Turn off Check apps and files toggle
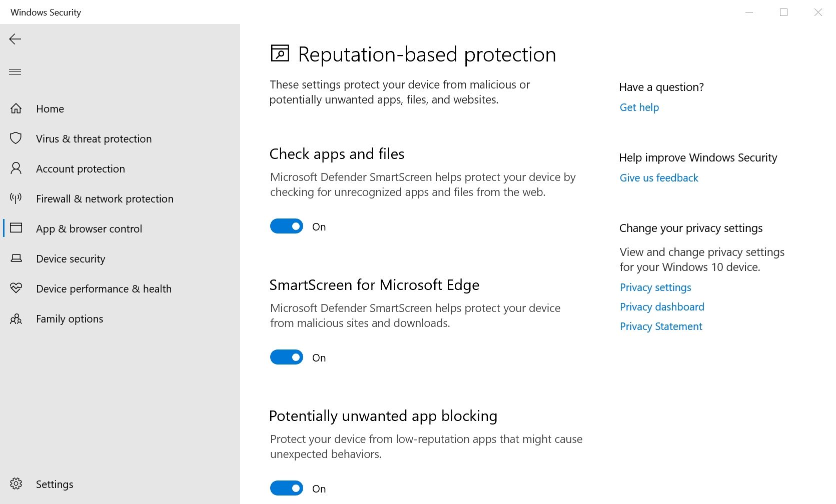The image size is (836, 504). coord(287,226)
